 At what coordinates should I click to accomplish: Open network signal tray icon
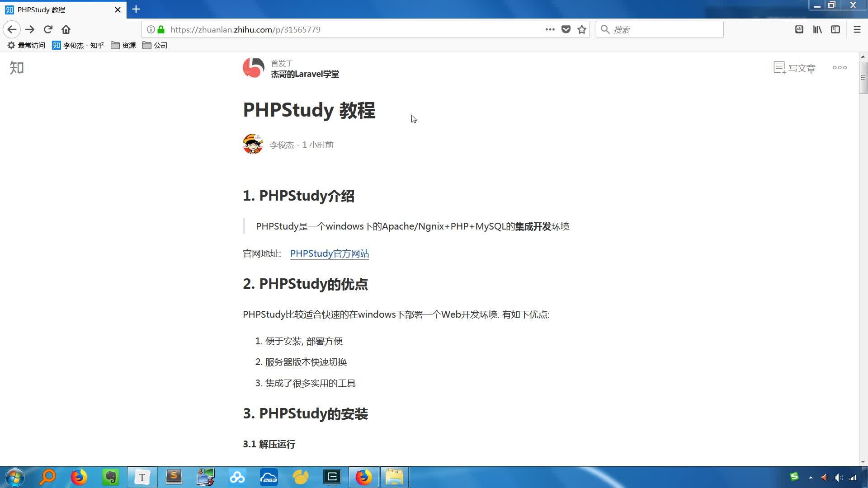point(853,477)
